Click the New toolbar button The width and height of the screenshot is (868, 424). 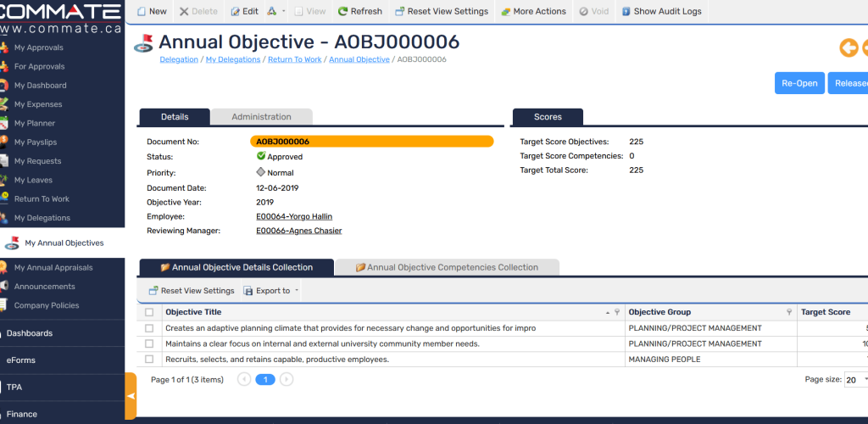coord(152,11)
